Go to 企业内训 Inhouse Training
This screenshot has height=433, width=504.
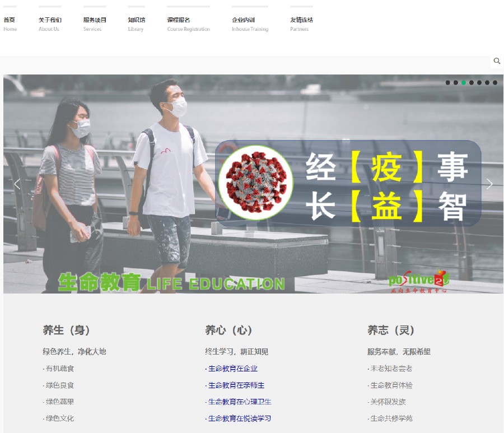point(250,24)
